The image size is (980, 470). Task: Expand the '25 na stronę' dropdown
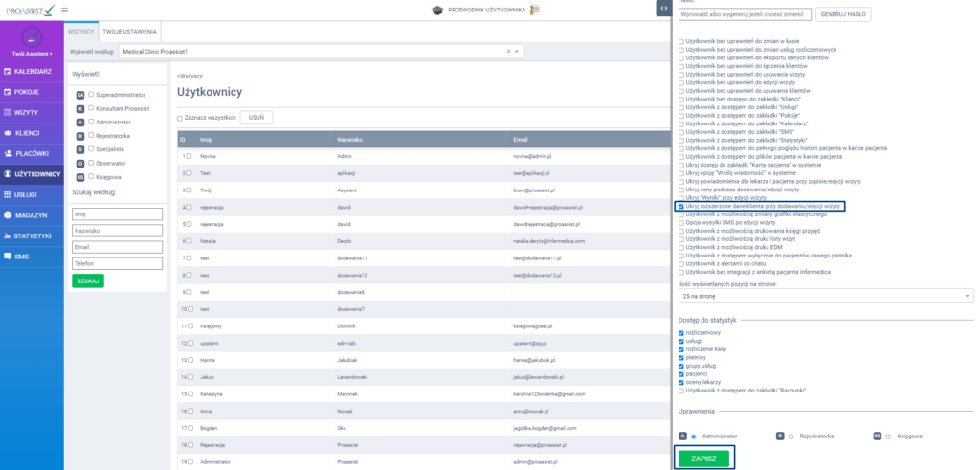click(825, 297)
